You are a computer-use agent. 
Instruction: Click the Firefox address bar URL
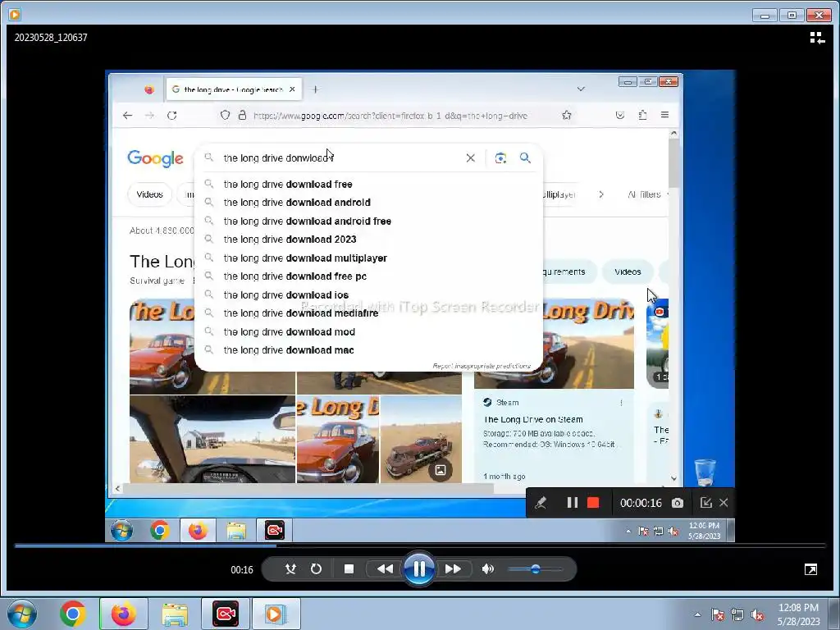[x=390, y=116]
